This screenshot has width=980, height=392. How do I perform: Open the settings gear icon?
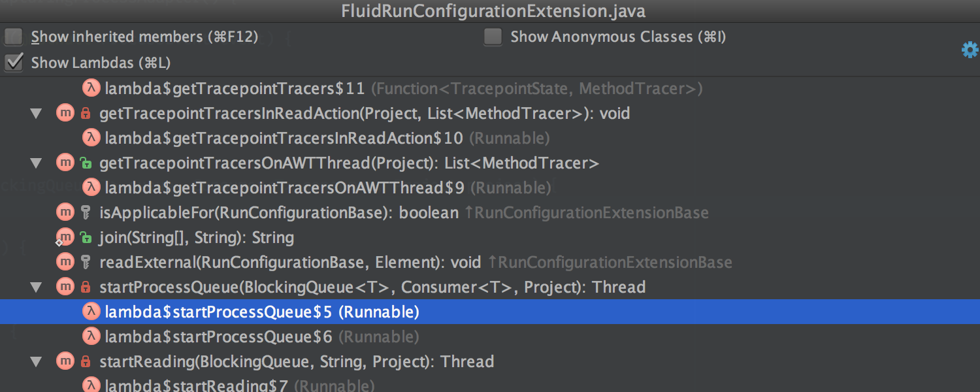tap(970, 50)
